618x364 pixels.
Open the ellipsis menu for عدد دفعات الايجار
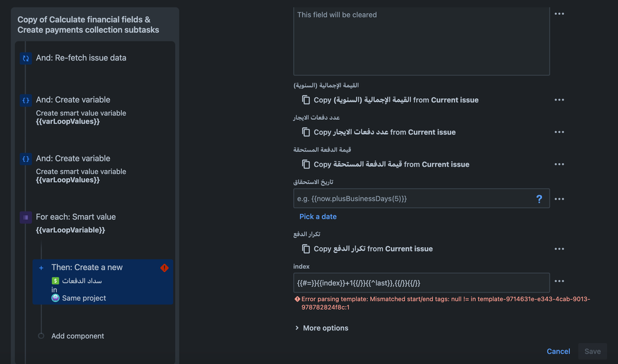coord(559,132)
